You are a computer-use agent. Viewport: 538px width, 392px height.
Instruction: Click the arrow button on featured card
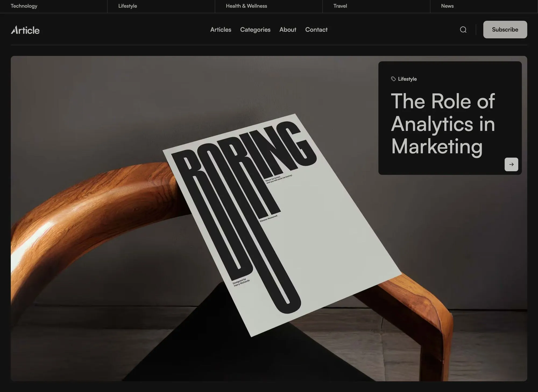point(511,164)
